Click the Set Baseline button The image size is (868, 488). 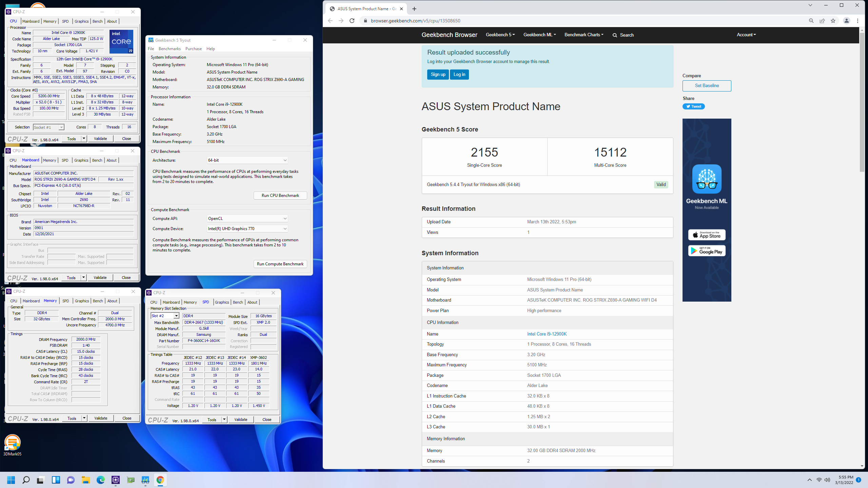tap(707, 86)
